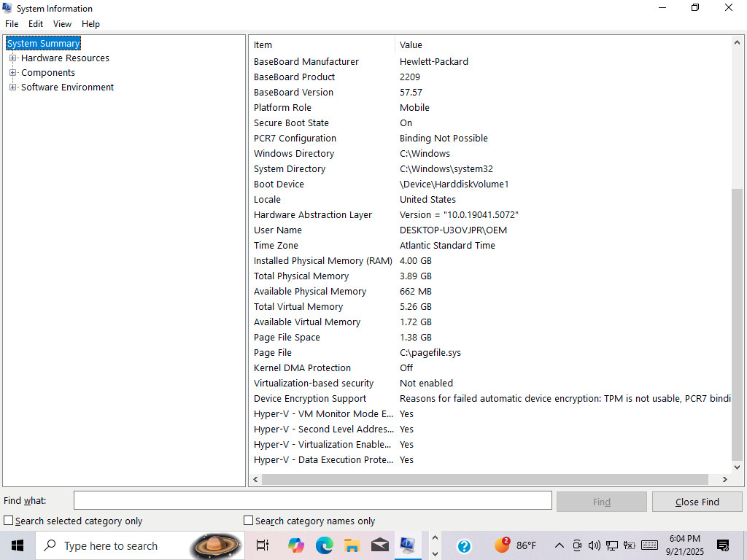Select the Components label in tree
747x560 pixels.
click(x=48, y=73)
